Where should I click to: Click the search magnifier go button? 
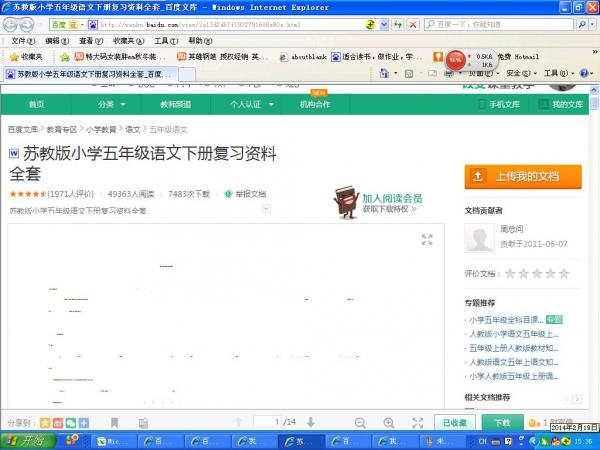(x=582, y=25)
